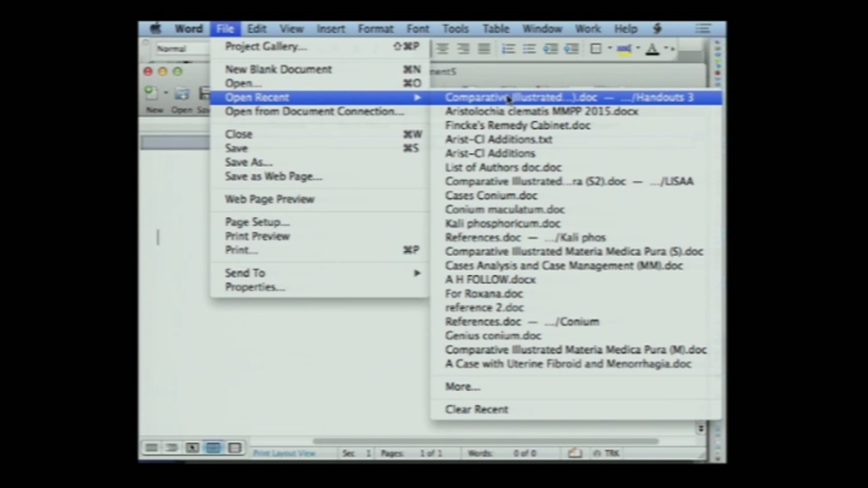
Task: Open Fincke's Remedy Cabinet.doc recent file
Action: 518,125
